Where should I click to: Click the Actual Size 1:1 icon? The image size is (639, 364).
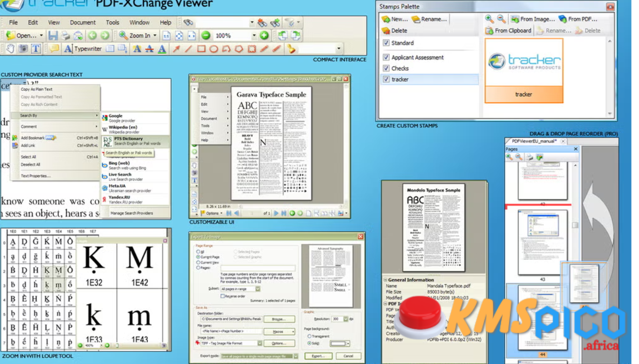click(x=167, y=35)
